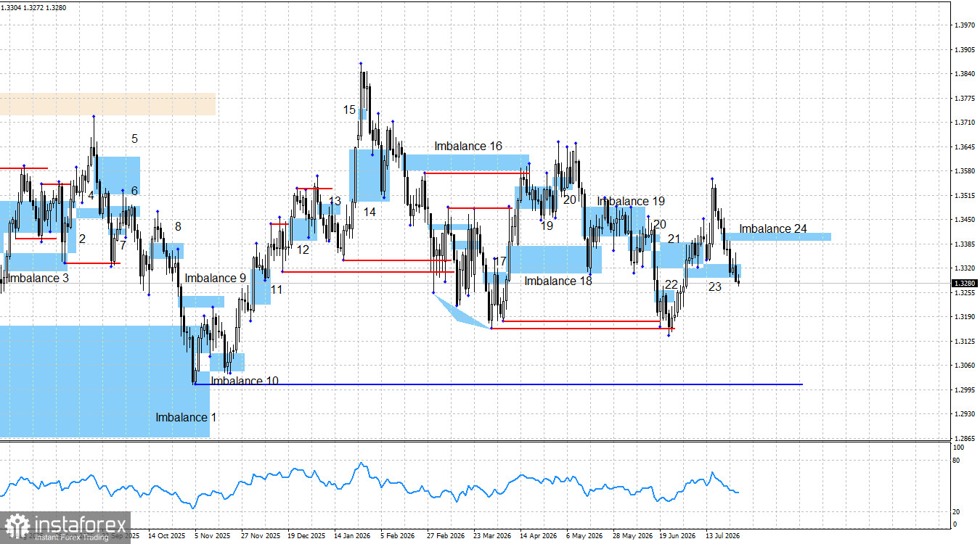Click the beige shaded zone top-left
The image size is (980, 544).
[107, 104]
